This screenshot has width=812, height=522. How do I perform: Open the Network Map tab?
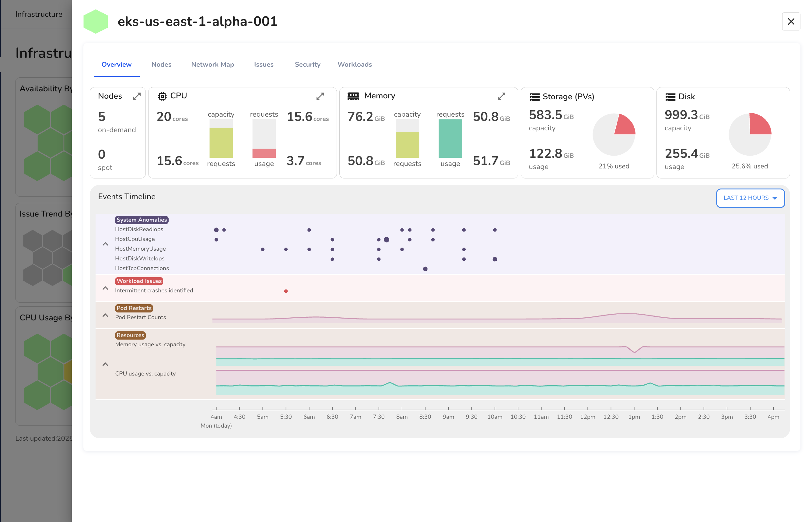[212, 64]
